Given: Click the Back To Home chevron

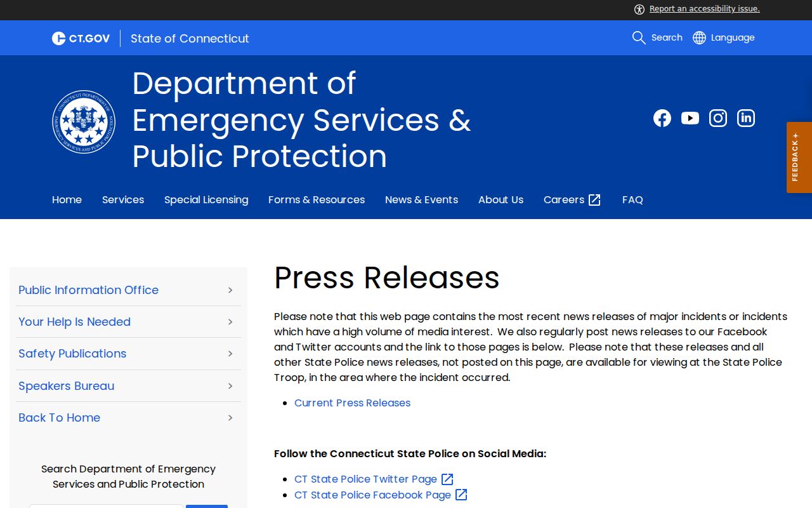Looking at the screenshot, I should [x=230, y=418].
